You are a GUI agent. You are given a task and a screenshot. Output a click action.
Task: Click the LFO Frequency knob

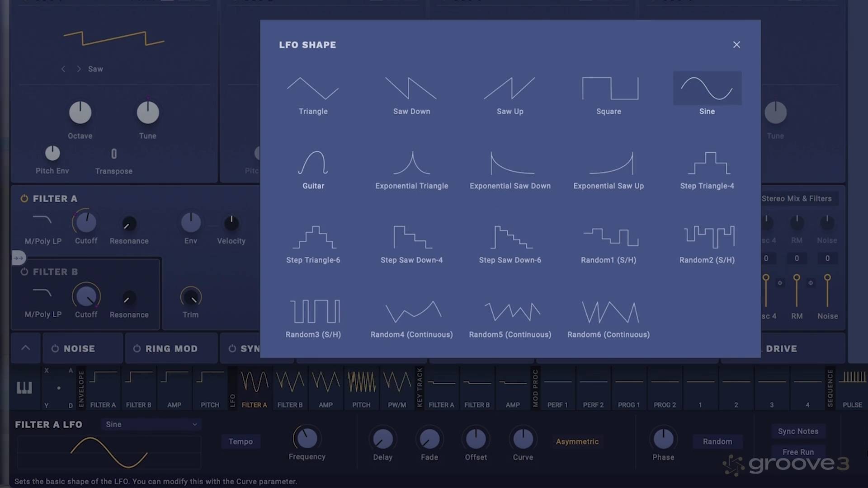point(307,438)
